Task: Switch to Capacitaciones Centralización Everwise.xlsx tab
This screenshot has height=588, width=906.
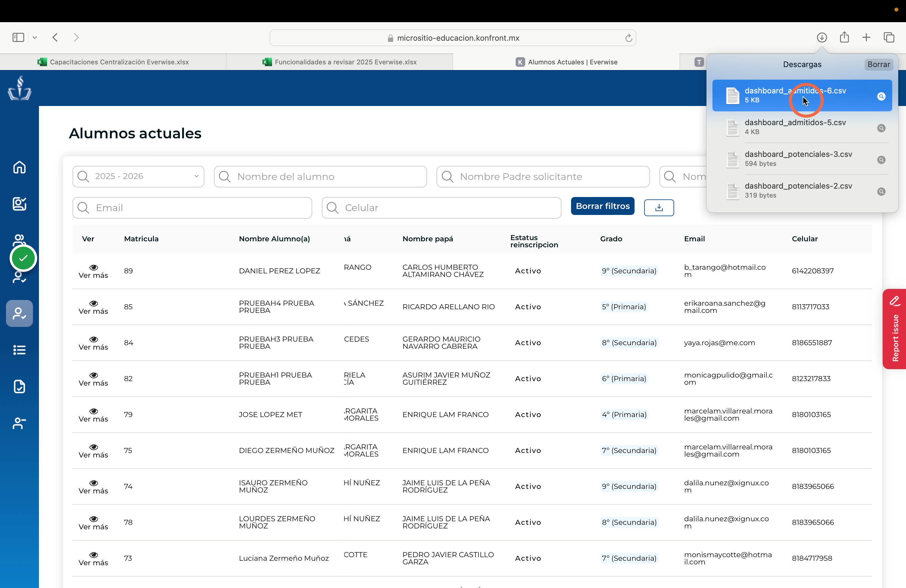Action: tap(113, 62)
